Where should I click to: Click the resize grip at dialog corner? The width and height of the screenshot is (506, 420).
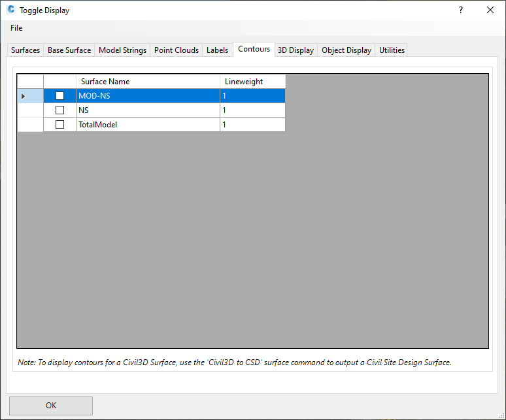pos(501,415)
